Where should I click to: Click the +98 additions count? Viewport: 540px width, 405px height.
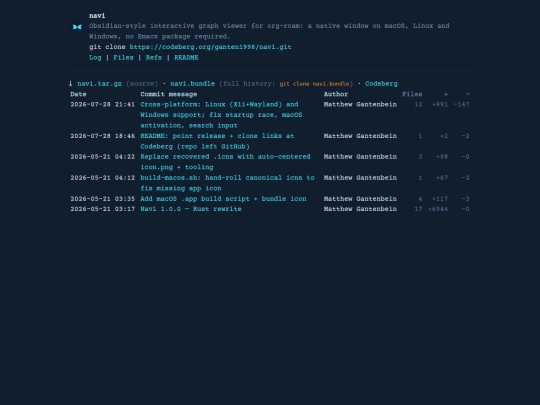pyautogui.click(x=442, y=157)
